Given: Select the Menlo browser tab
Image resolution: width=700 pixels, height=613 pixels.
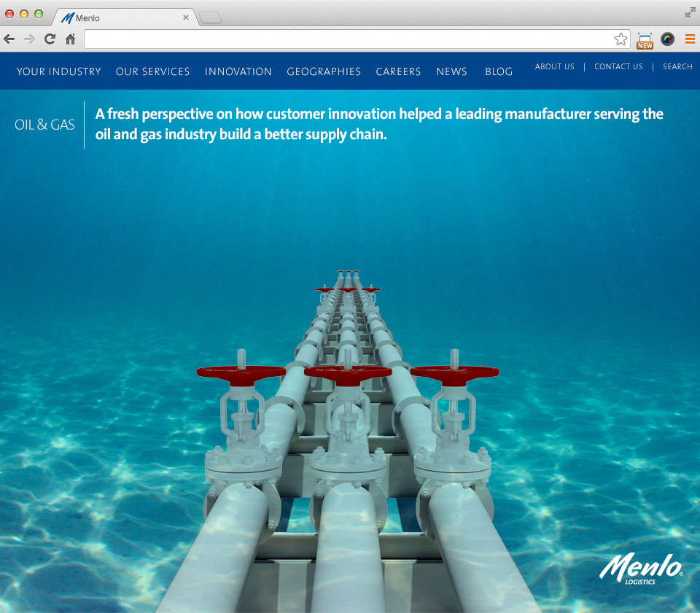Looking at the screenshot, I should 125,17.
